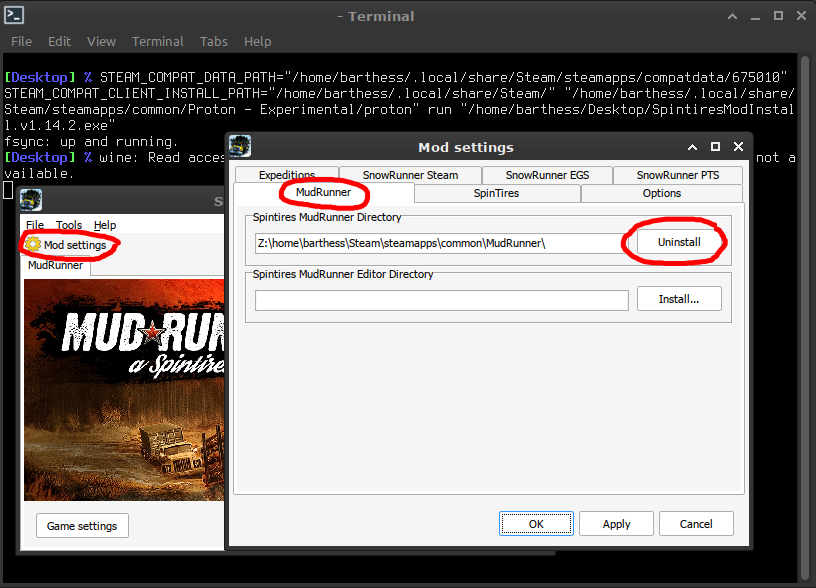The width and height of the screenshot is (816, 588).
Task: Switch to the SpinTires tab
Action: pos(496,193)
